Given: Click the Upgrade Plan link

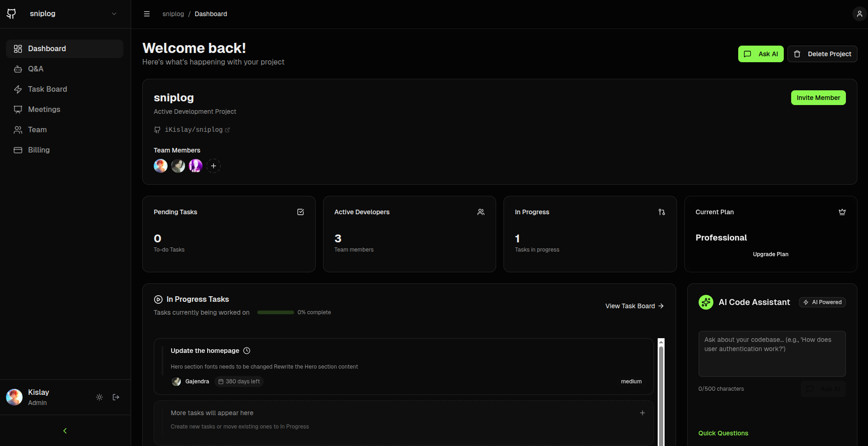Looking at the screenshot, I should [x=770, y=254].
